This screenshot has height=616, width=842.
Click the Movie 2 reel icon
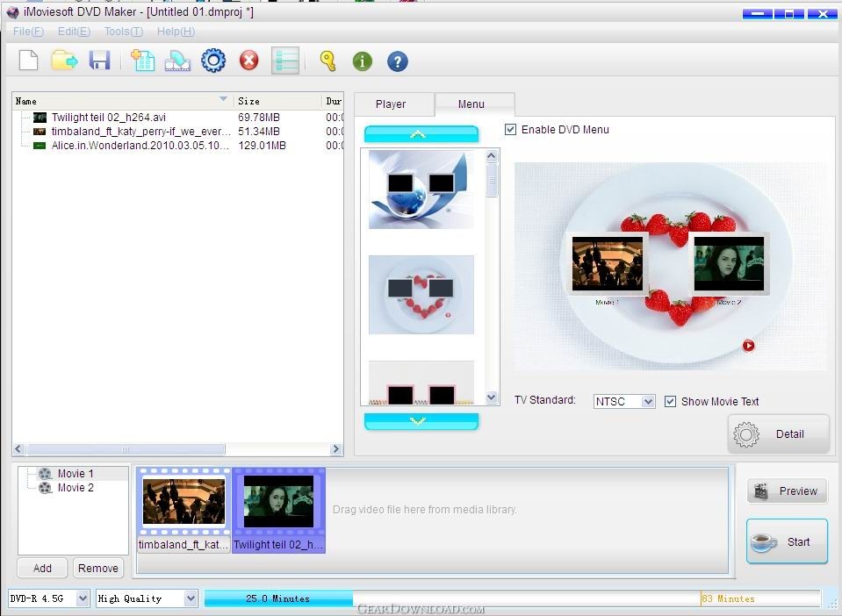tap(45, 487)
